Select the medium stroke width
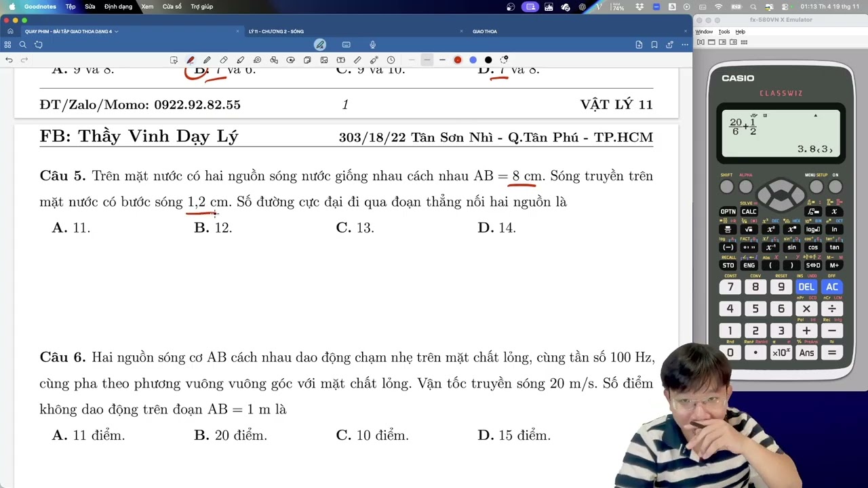 pos(427,60)
